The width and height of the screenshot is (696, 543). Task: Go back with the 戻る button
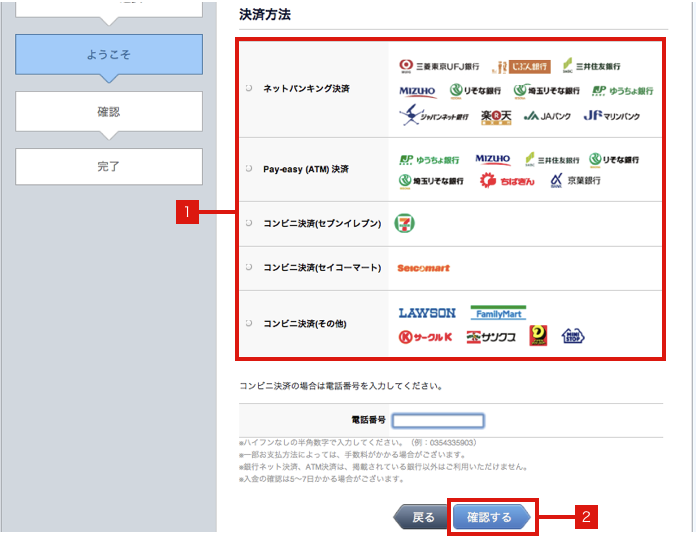(422, 517)
